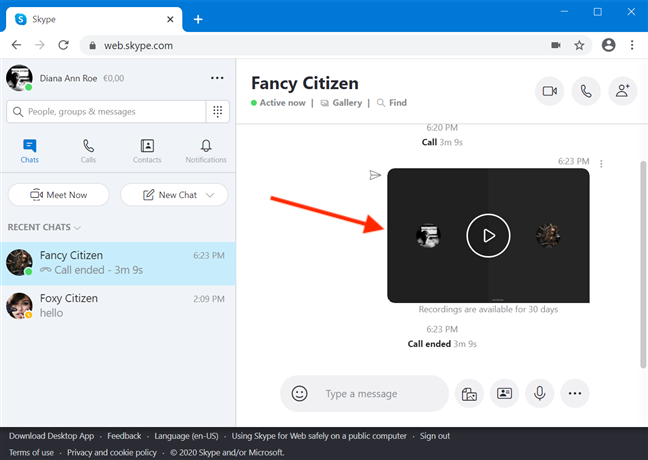Open the emoji picker

(299, 393)
